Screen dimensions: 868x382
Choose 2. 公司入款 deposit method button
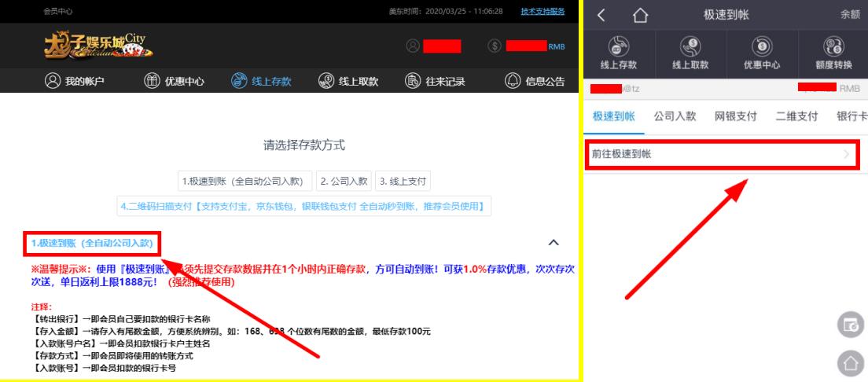(x=344, y=181)
